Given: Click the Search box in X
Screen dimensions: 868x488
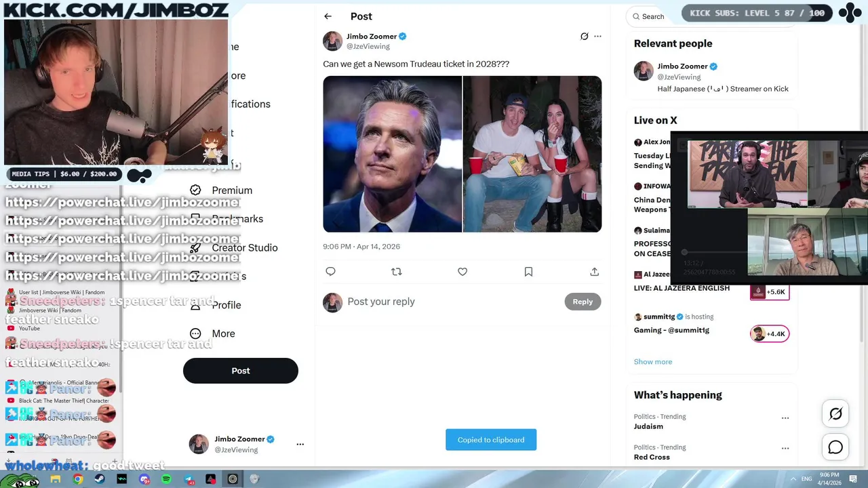Looking at the screenshot, I should [x=652, y=16].
